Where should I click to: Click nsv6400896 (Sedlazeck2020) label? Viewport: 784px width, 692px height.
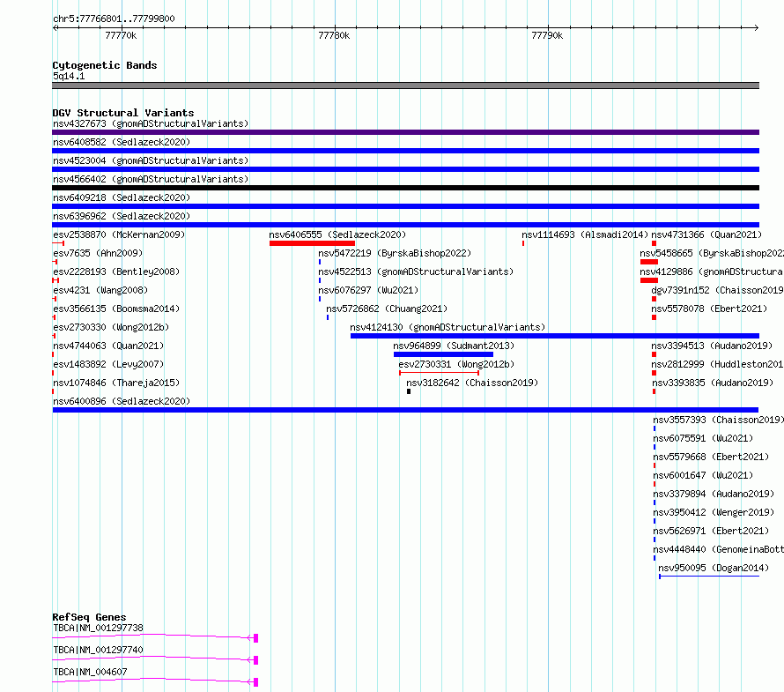122,401
